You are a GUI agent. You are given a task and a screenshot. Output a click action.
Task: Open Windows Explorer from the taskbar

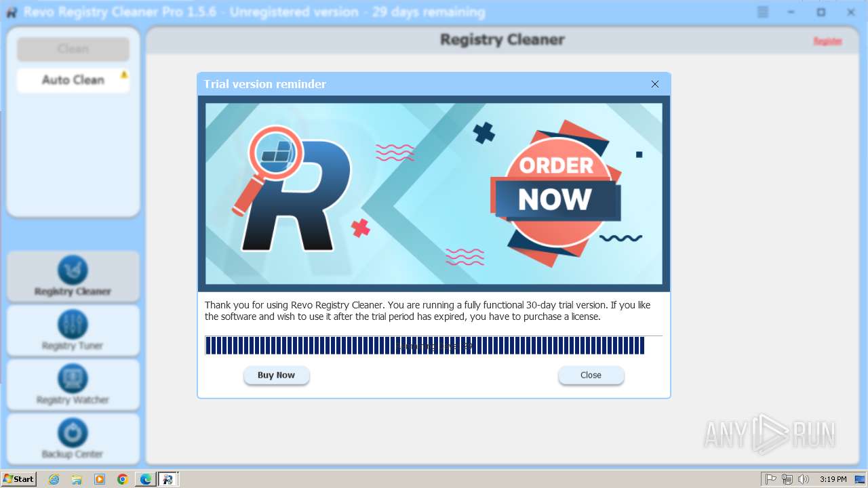tap(77, 479)
